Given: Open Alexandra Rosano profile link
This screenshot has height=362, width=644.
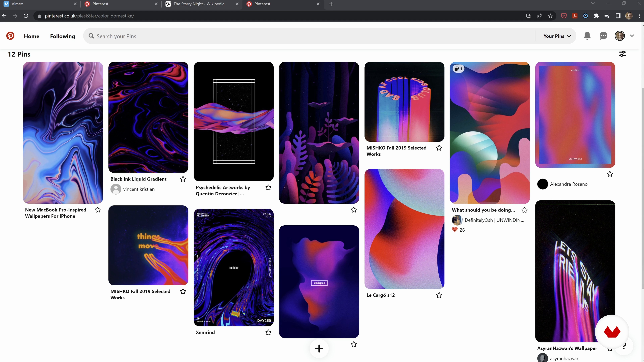Looking at the screenshot, I should point(569,184).
